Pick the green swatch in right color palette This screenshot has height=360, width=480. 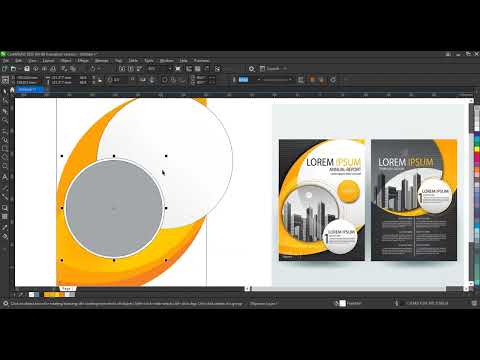click(477, 143)
